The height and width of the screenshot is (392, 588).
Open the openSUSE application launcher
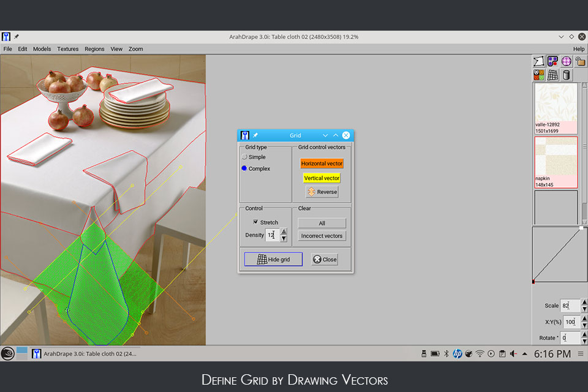[x=7, y=353]
